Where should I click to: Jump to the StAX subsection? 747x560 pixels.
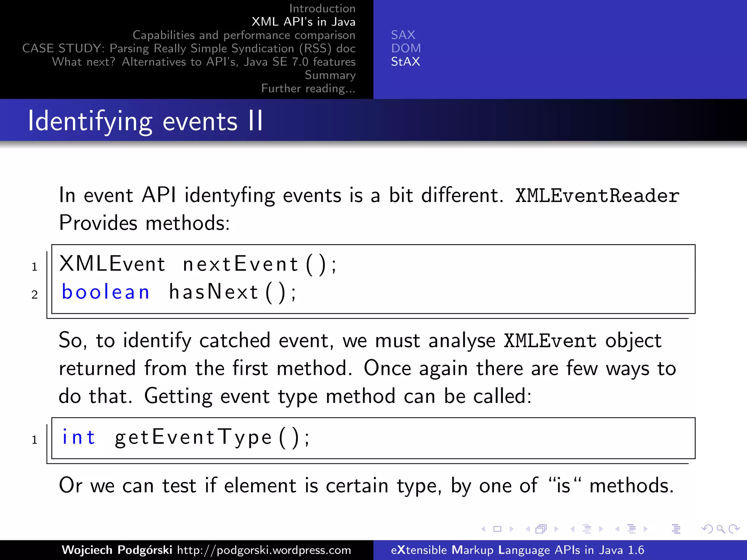(x=406, y=62)
